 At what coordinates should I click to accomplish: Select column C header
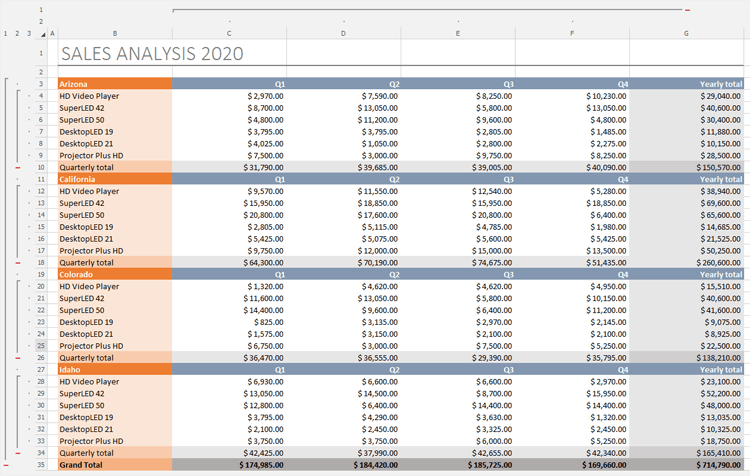(x=229, y=33)
